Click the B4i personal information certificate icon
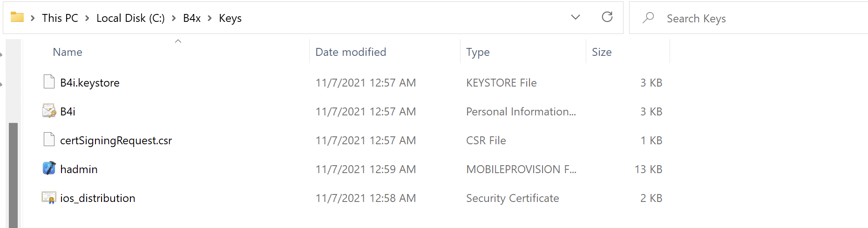The width and height of the screenshot is (868, 228). click(x=49, y=111)
